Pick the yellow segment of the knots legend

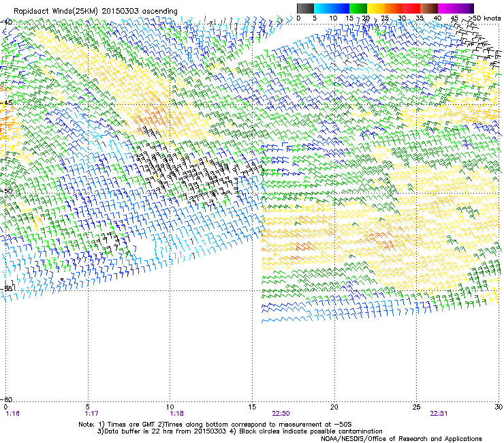tap(376, 8)
